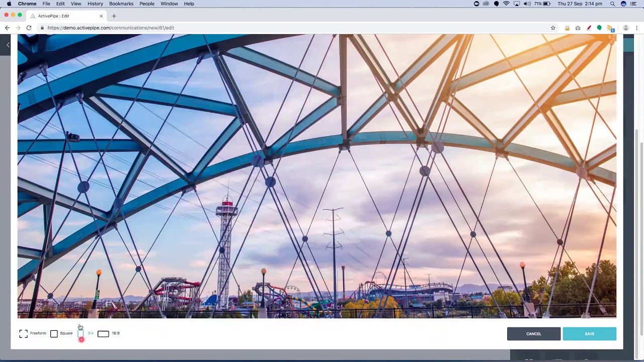The width and height of the screenshot is (644, 362).
Task: Pick the 16:9 widescreen crop ratio
Action: [x=109, y=333]
